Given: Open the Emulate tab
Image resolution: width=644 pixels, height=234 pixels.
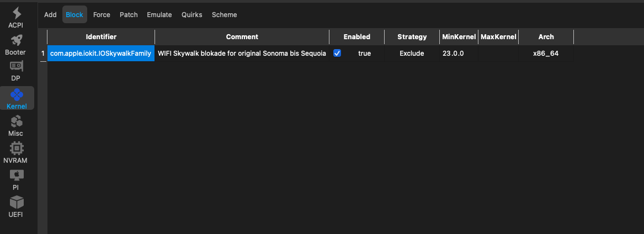Looking at the screenshot, I should pos(159,15).
